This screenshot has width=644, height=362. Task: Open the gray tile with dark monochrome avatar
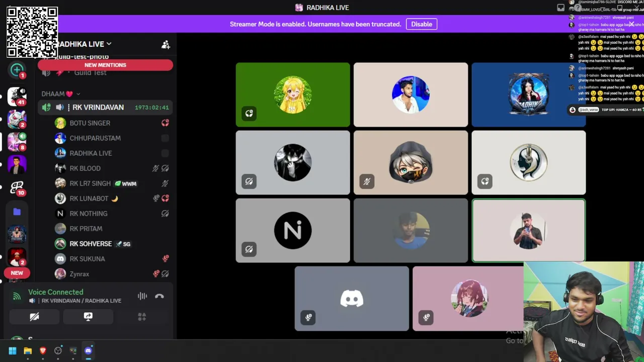293,162
